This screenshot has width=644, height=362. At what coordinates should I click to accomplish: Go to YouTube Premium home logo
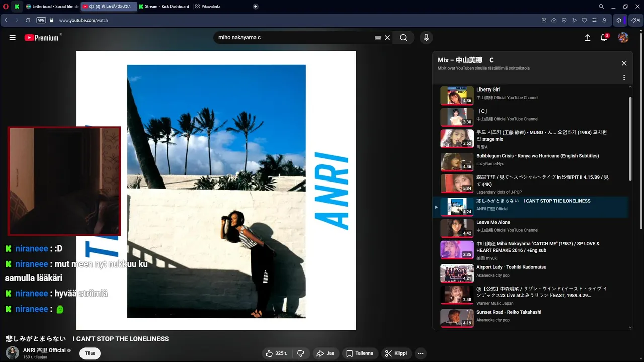click(42, 38)
